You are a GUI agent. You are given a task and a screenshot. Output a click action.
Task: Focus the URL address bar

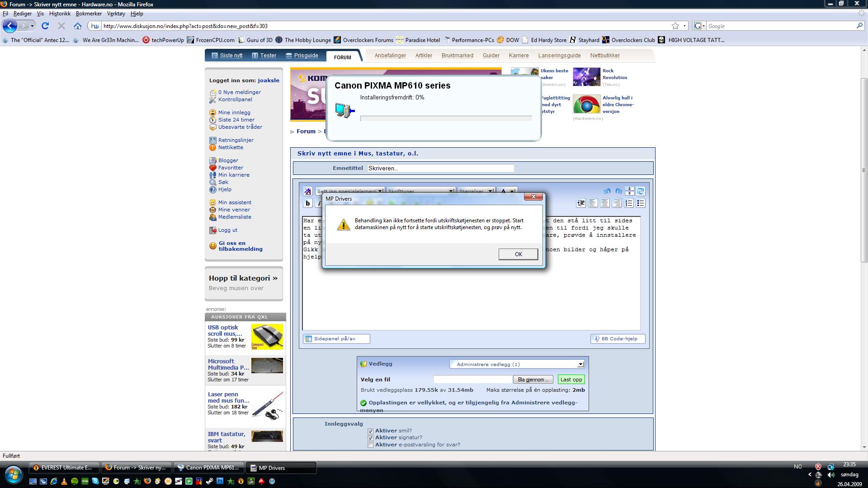click(384, 26)
